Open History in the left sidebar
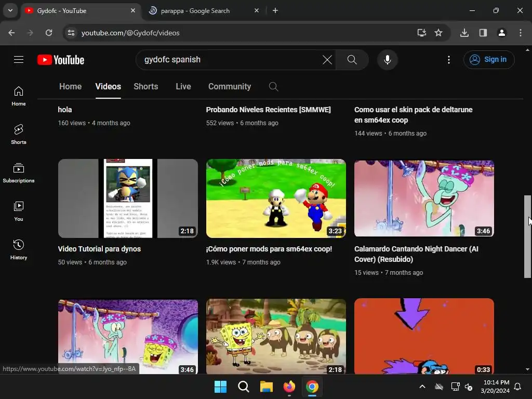532x399 pixels. [x=19, y=250]
